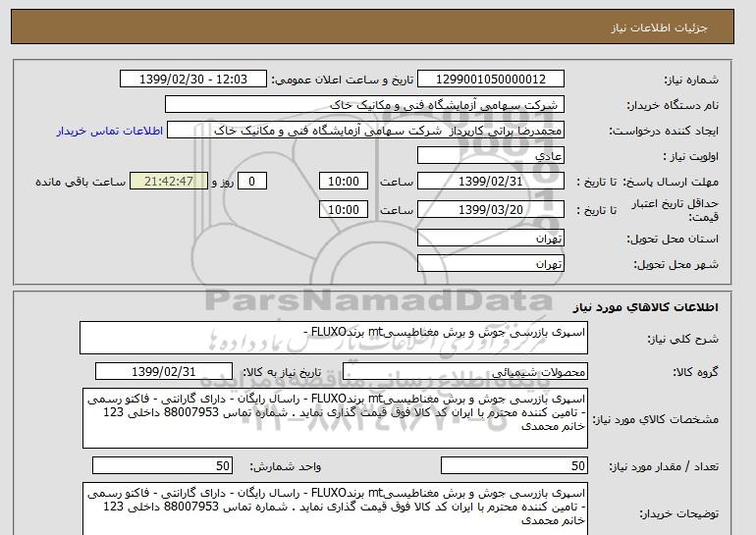The image size is (756, 535).
Task: Click the label مشخصات کالای مورد نیاز
Action: 655,419
